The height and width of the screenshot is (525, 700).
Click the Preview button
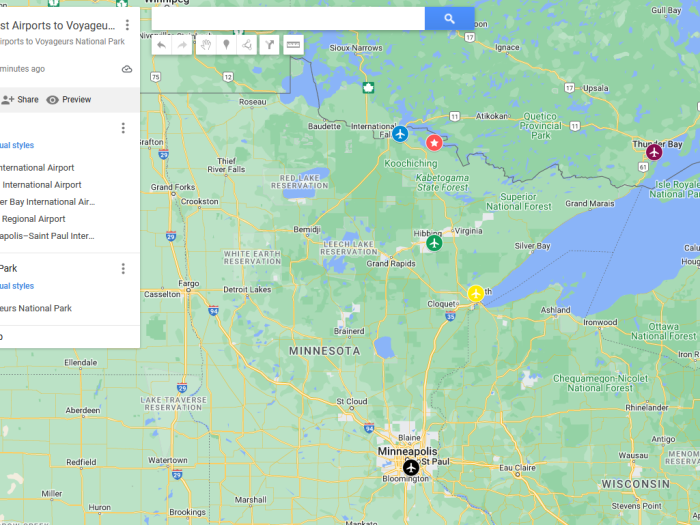[69, 100]
